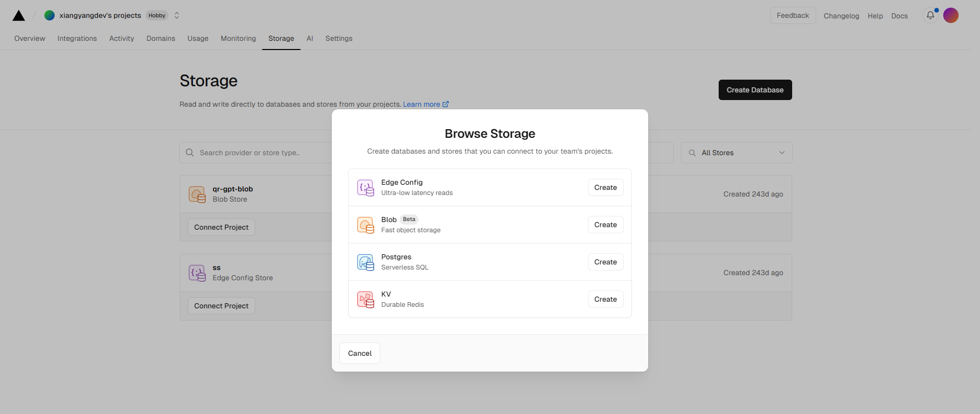Open the notifications bell
Screen dimensions: 980x414
930,15
